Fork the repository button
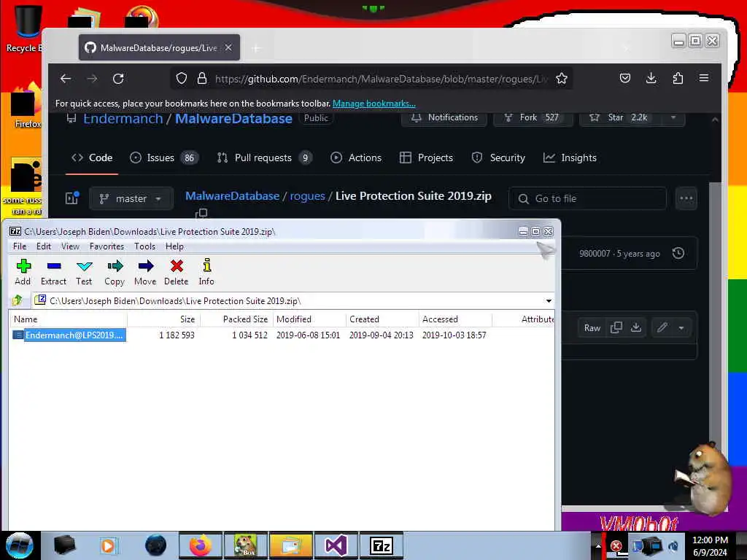 [533, 117]
